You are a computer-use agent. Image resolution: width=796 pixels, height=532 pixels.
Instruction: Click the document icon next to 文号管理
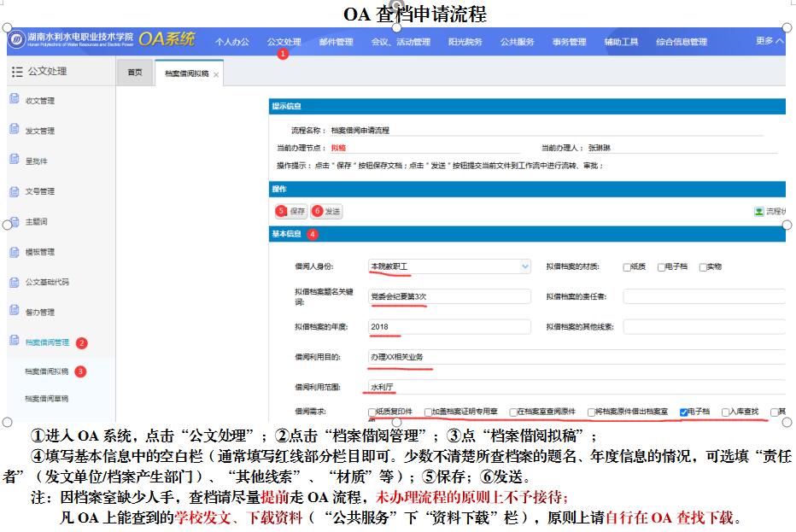[15, 191]
